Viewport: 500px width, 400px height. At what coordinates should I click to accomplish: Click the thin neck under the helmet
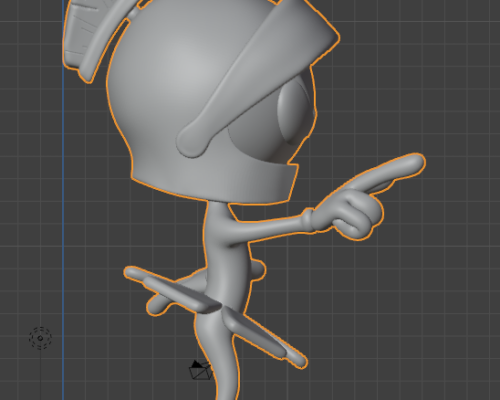[x=217, y=217]
